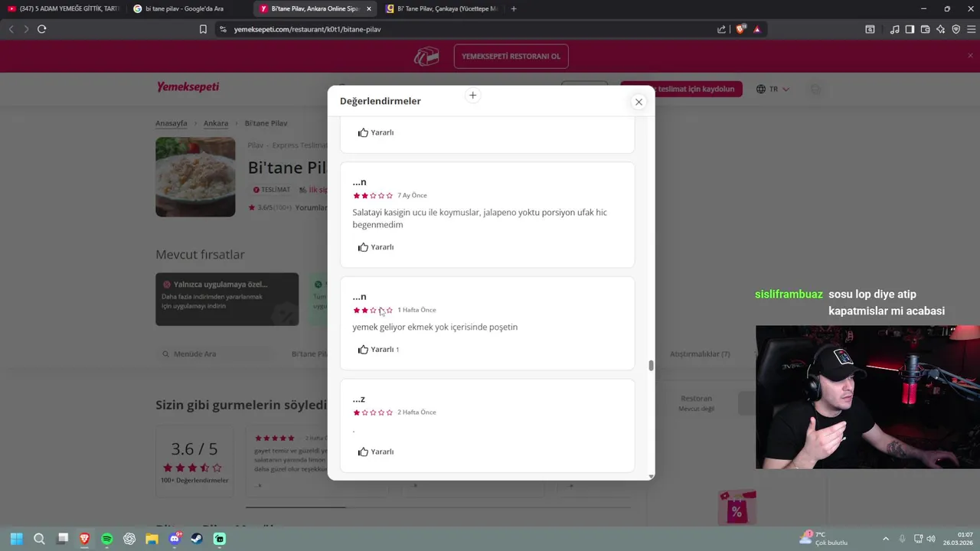Toggle the Brave sidebar panel icon
The image size is (980, 551).
click(910, 29)
